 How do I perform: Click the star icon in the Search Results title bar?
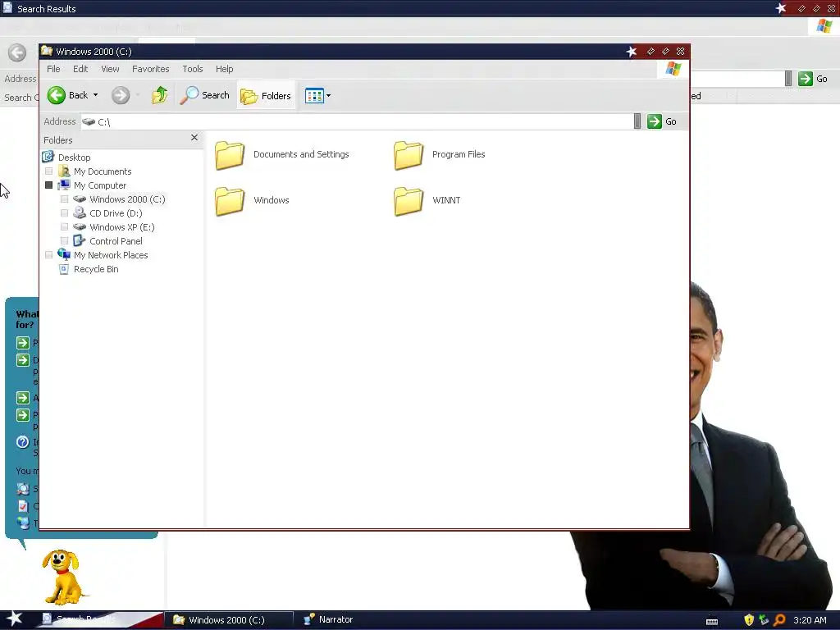tap(781, 8)
